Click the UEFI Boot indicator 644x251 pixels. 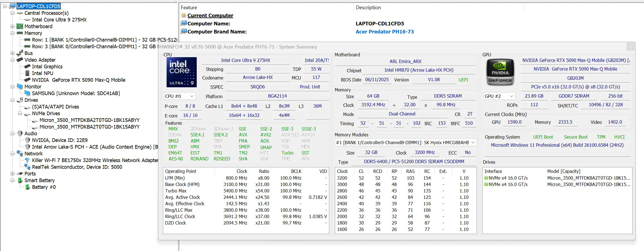[x=543, y=137]
